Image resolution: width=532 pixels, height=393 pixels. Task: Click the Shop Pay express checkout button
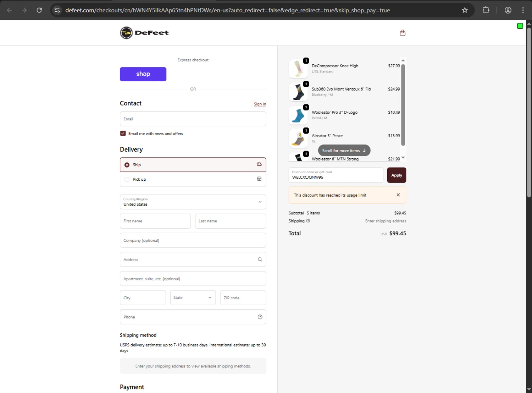[143, 74]
